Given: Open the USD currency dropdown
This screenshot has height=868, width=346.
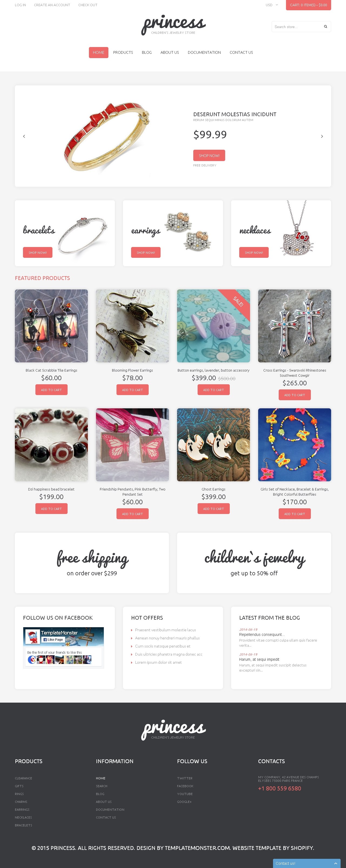Looking at the screenshot, I should 272,5.
